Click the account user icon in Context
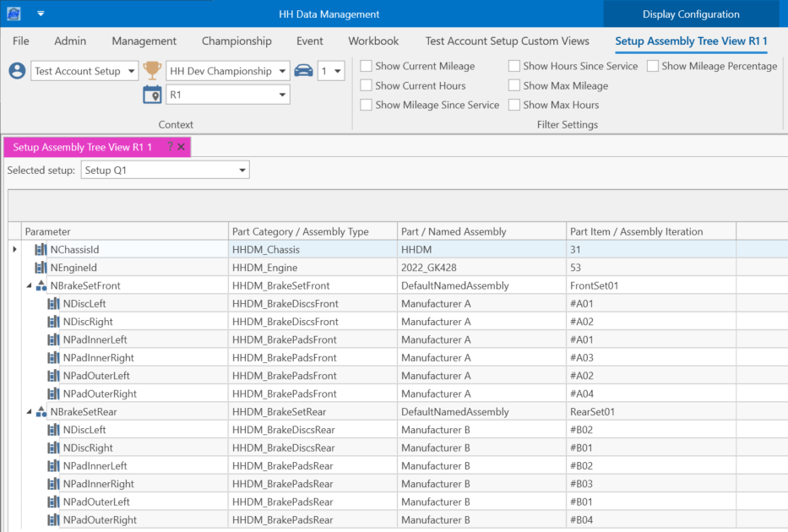Screen dimensions: 788x532 tap(17, 71)
